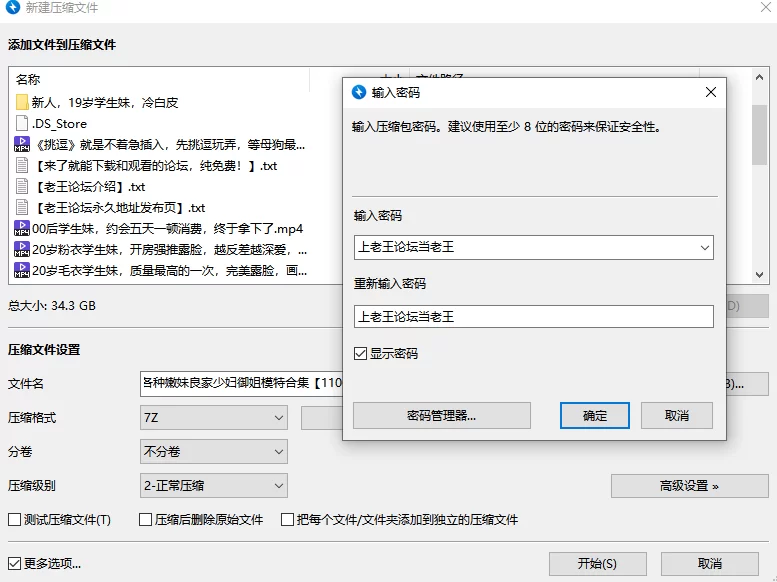This screenshot has height=582, width=777.
Task: Click the Bandizip icon in the password dialog title
Action: pyautogui.click(x=359, y=92)
